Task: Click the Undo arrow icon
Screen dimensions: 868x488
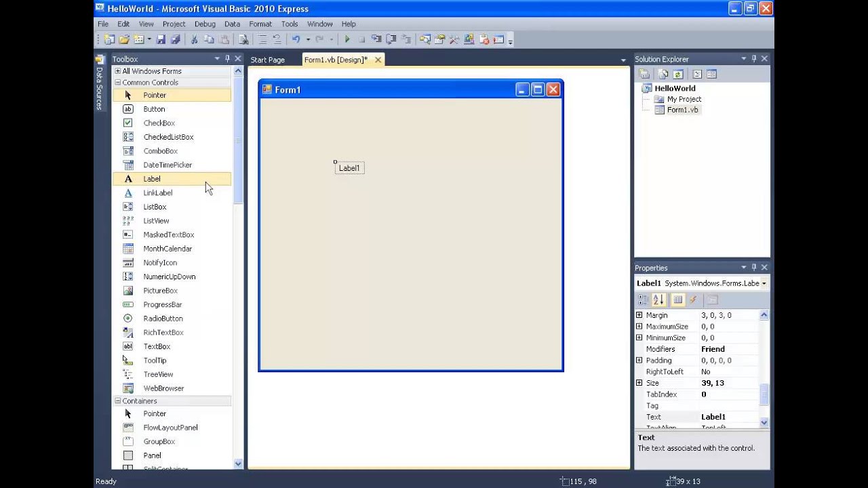Action: [x=296, y=39]
